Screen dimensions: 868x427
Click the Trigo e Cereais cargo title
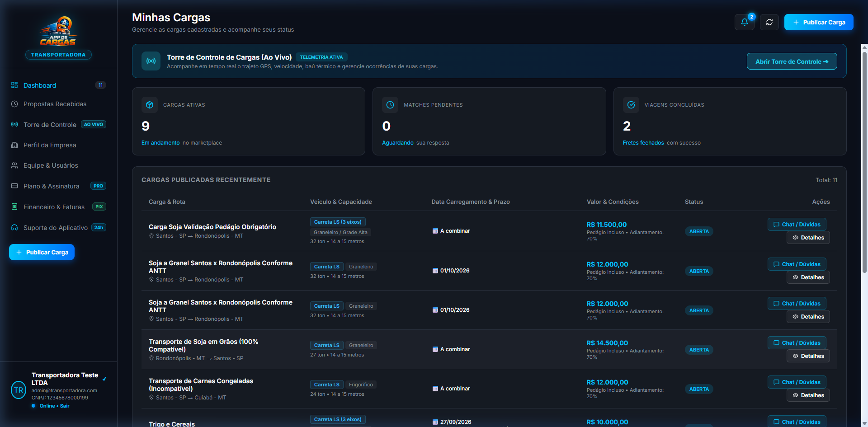(x=172, y=424)
